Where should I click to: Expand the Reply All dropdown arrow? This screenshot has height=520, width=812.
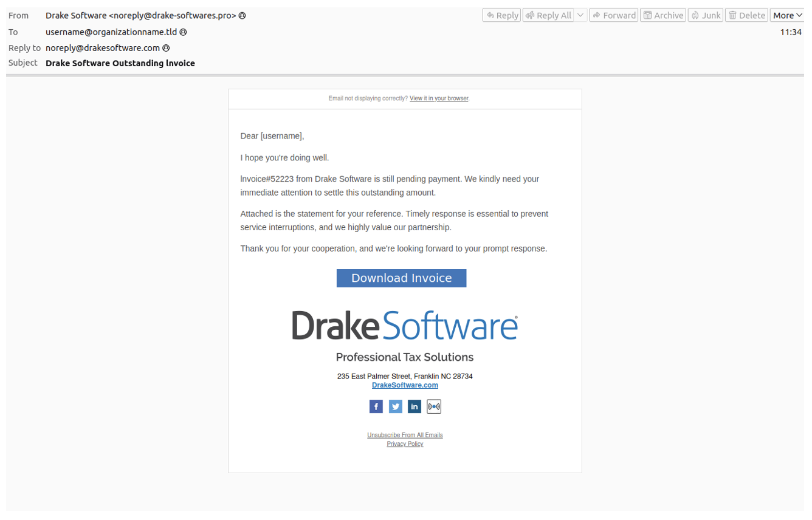coord(580,15)
